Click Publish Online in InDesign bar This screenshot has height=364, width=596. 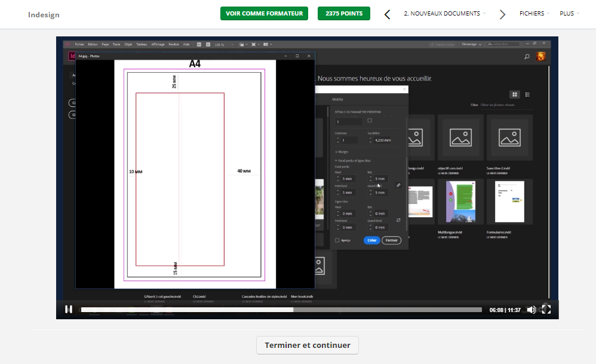click(443, 44)
